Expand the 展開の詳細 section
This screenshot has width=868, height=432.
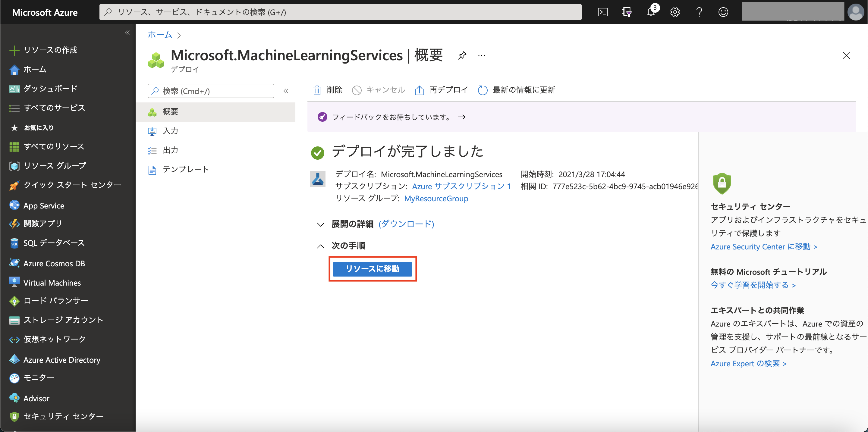point(320,224)
